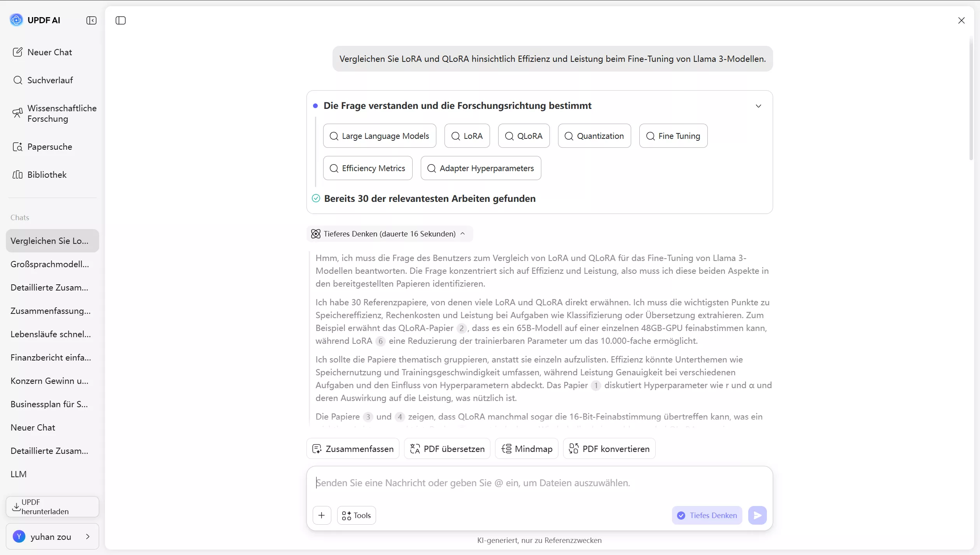Collapse the left sidebar panel icon

(x=91, y=20)
